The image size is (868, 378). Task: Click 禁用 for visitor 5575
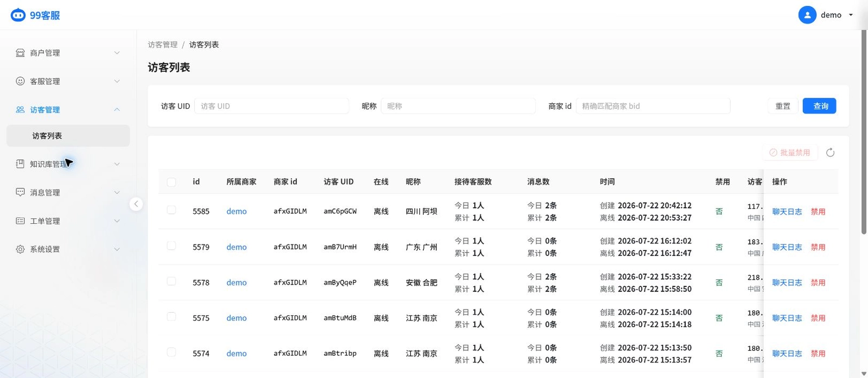(818, 318)
